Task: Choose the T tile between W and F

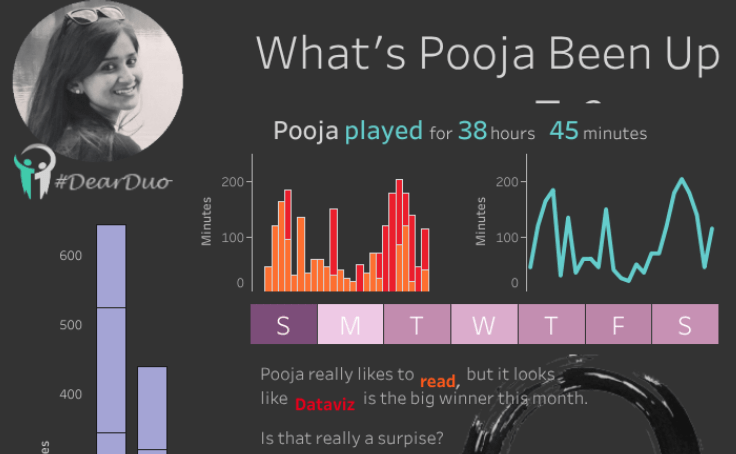Action: [551, 325]
